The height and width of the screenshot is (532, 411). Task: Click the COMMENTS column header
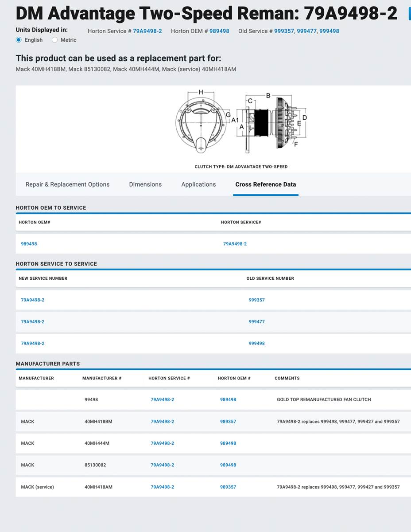(287, 378)
